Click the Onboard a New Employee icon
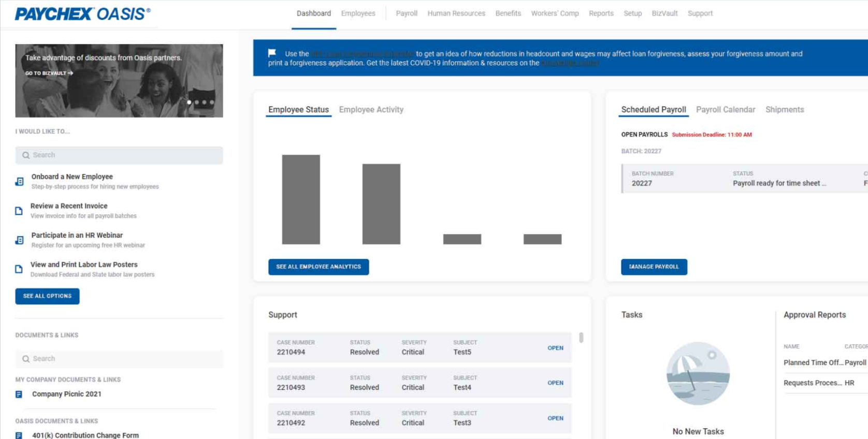This screenshot has height=439, width=868. (x=19, y=182)
